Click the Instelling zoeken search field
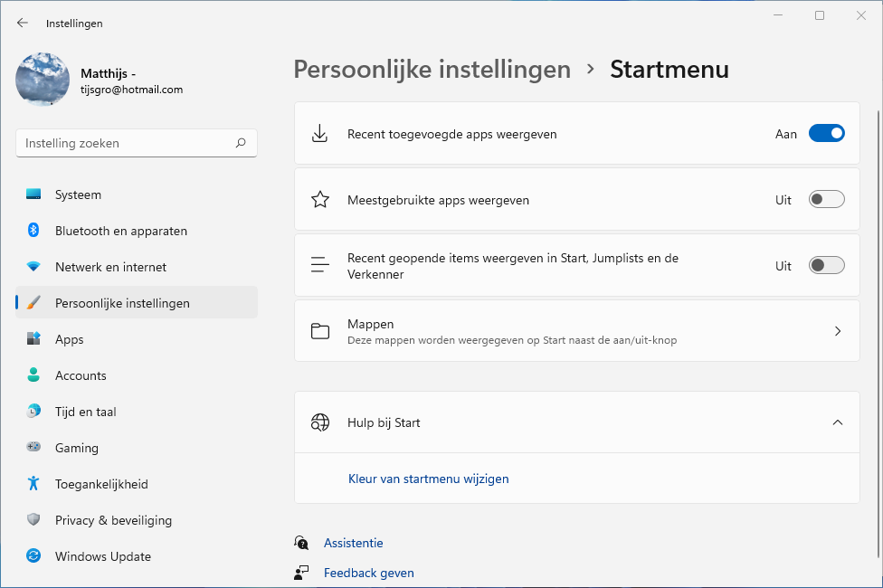Image resolution: width=883 pixels, height=588 pixels. 127,143
